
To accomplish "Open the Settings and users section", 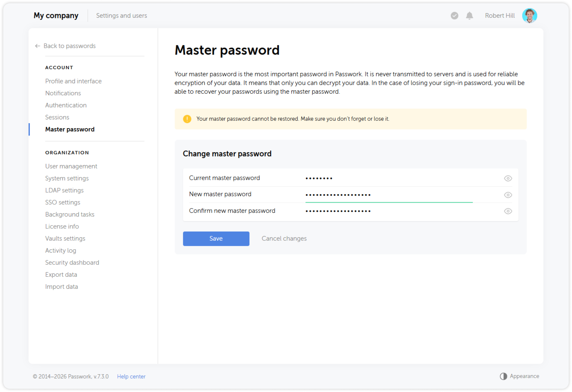I will coord(121,16).
